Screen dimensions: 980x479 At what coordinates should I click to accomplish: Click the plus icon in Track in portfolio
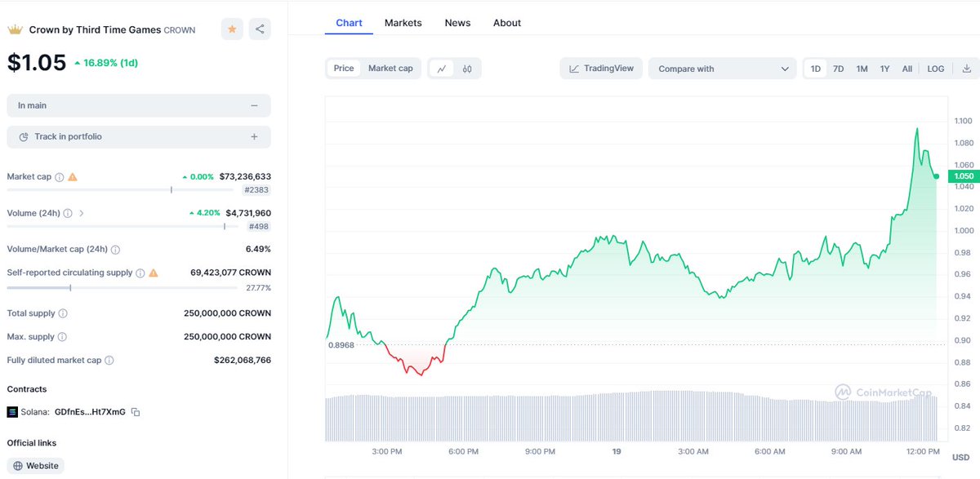pyautogui.click(x=254, y=137)
